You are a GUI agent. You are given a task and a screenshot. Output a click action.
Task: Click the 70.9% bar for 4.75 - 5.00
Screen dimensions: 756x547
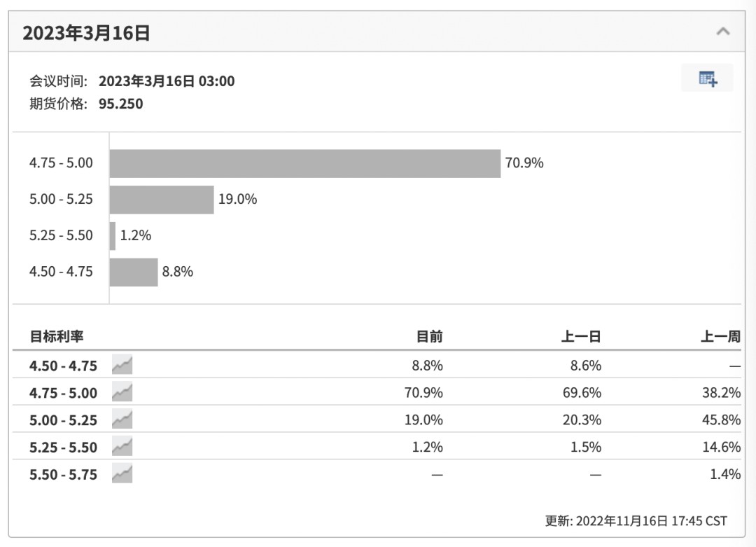(x=304, y=163)
